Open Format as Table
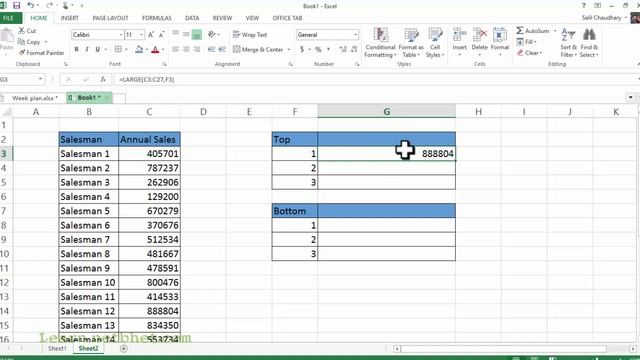This screenshot has height=360, width=640. coord(411,43)
